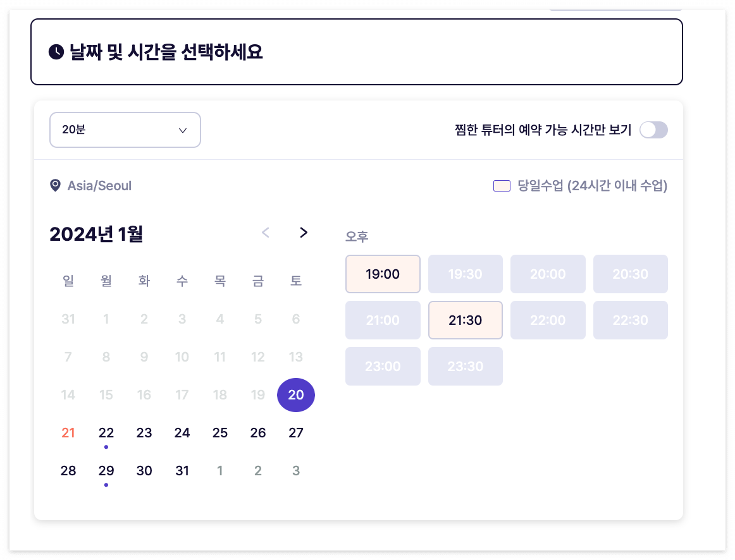Open the 20분 lesson duration dropdown
This screenshot has width=735, height=560.
point(125,130)
